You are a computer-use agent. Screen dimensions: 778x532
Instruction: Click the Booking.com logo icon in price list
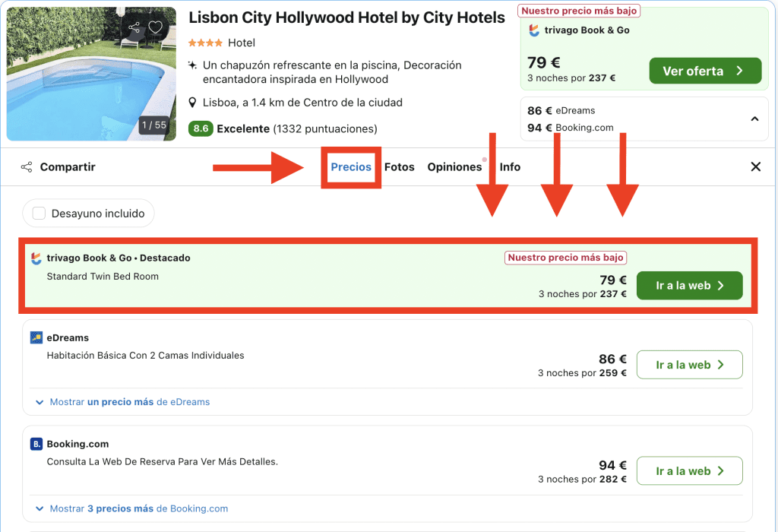(36, 444)
